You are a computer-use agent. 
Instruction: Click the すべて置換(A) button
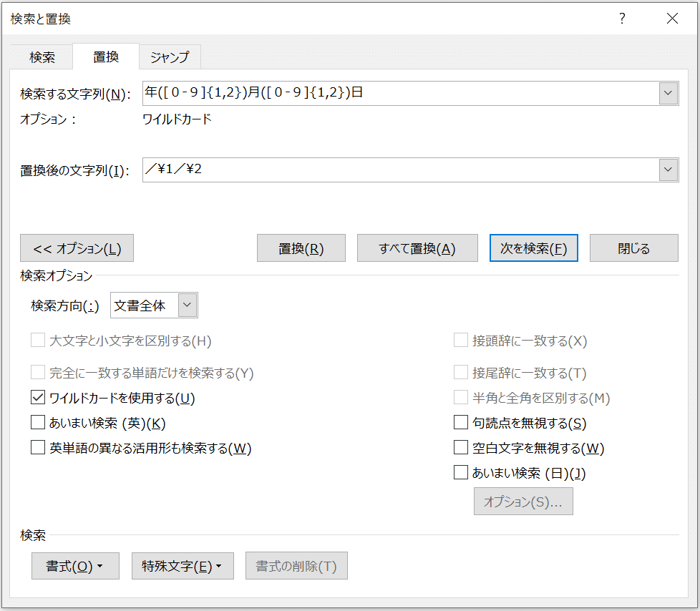point(417,248)
